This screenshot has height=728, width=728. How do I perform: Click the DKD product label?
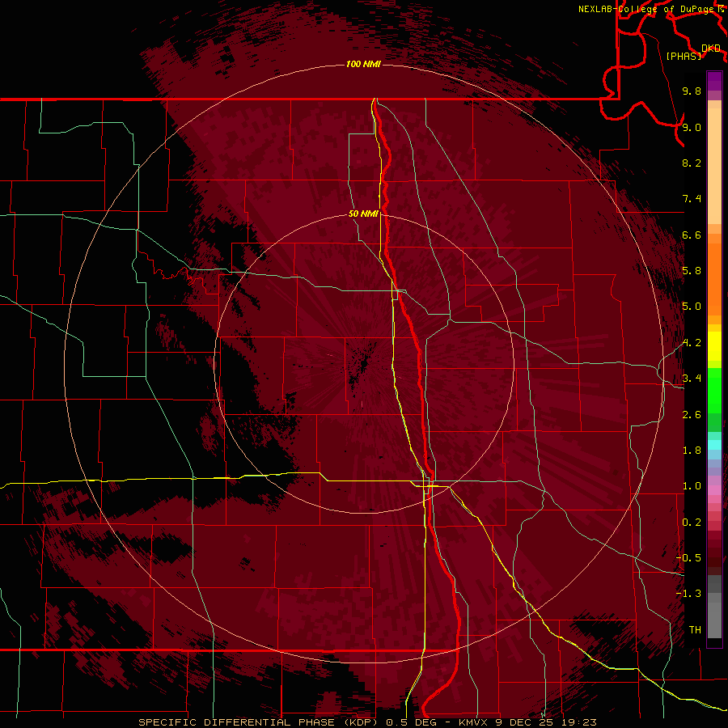pos(711,48)
